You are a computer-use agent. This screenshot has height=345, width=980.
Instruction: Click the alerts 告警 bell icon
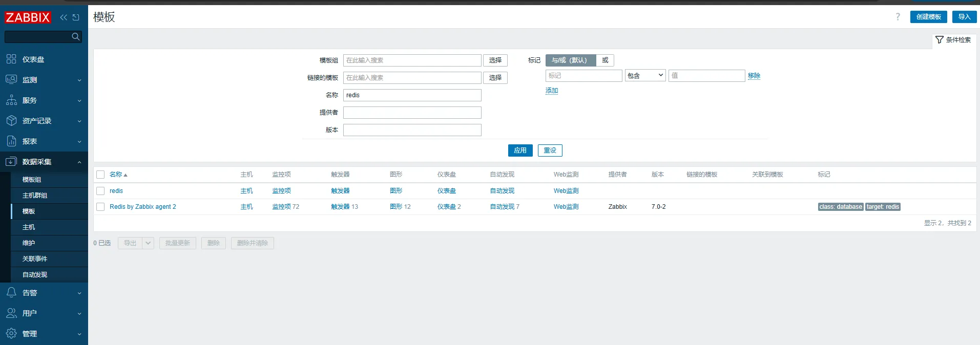pos(11,292)
